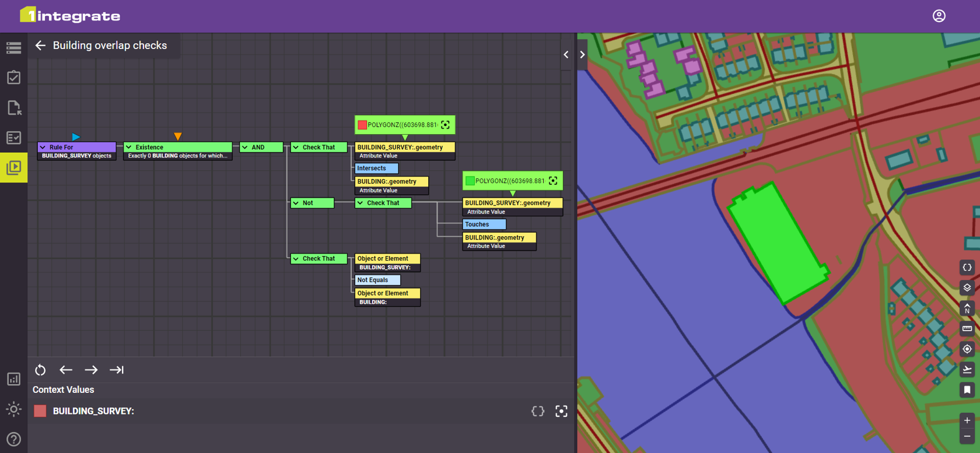This screenshot has height=453, width=980.
Task: Focus map on BUILDING_SURVEY context value
Action: [x=561, y=412]
